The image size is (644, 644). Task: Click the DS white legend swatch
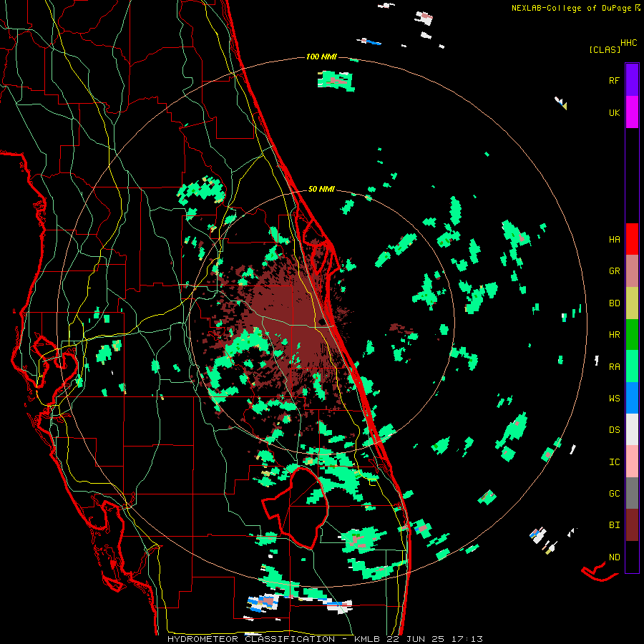(x=632, y=429)
